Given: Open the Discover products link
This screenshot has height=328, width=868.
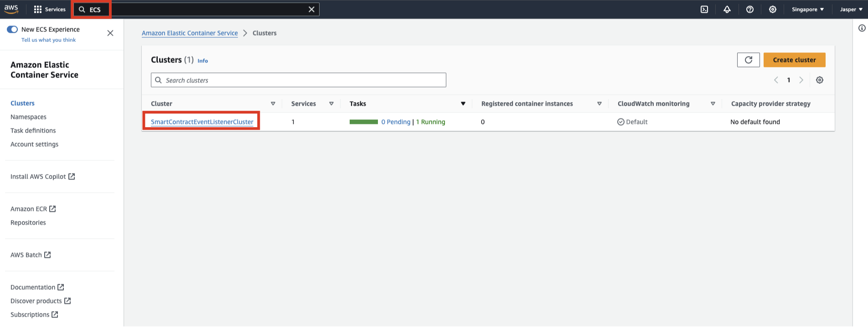Looking at the screenshot, I should [41, 301].
